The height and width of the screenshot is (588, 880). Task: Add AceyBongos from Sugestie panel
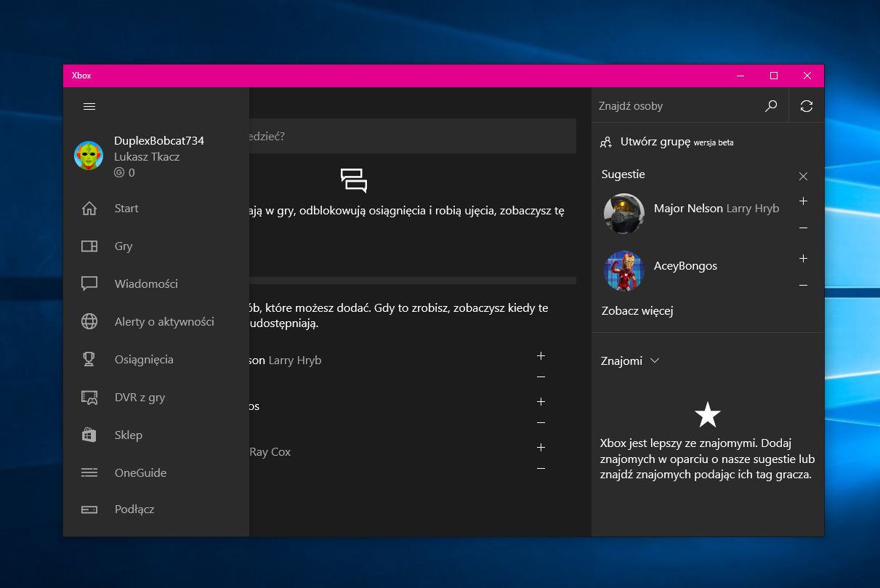click(803, 258)
